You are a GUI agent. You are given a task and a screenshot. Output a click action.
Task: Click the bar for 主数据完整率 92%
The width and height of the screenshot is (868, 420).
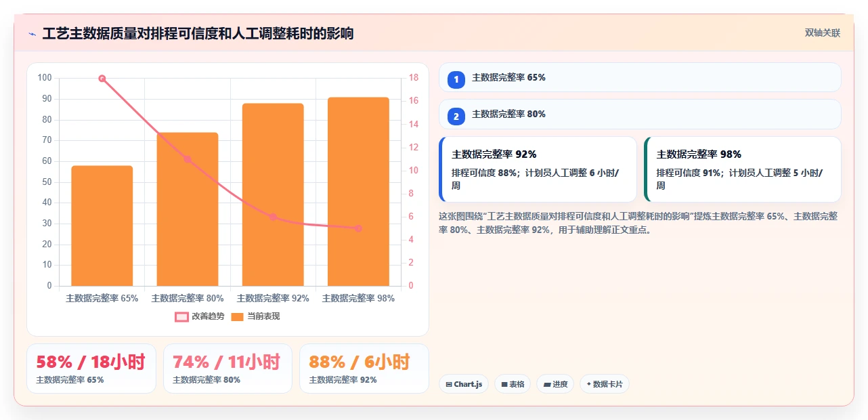pos(273,194)
